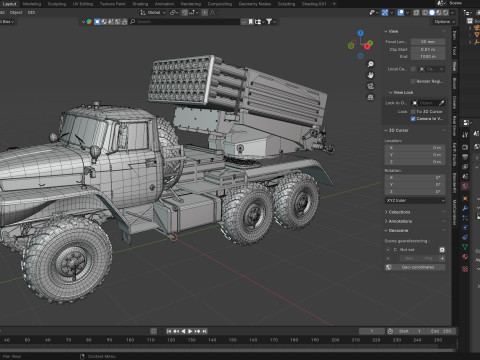
Task: Open the Tool sidebar tab
Action: tap(454, 51)
